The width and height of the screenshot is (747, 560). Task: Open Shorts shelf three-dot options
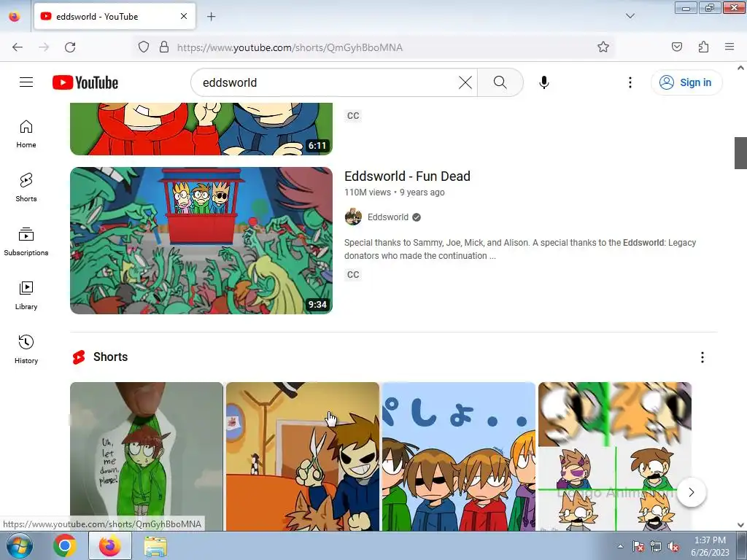703,357
